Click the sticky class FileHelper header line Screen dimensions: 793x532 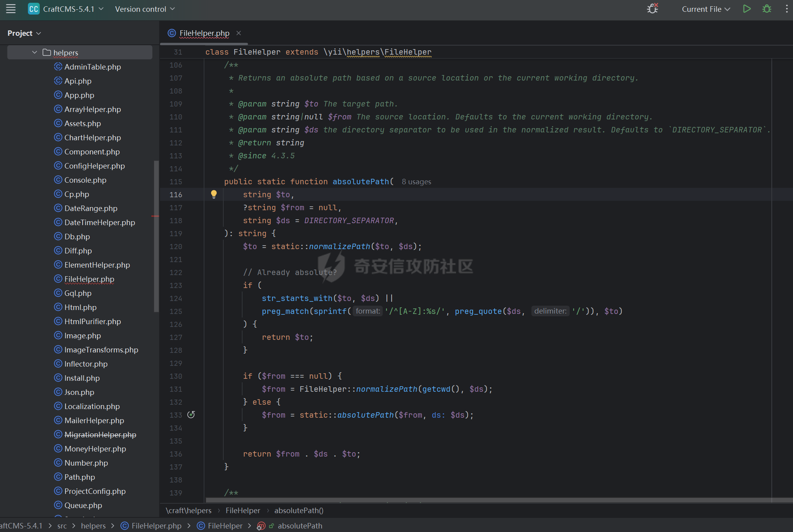[318, 52]
